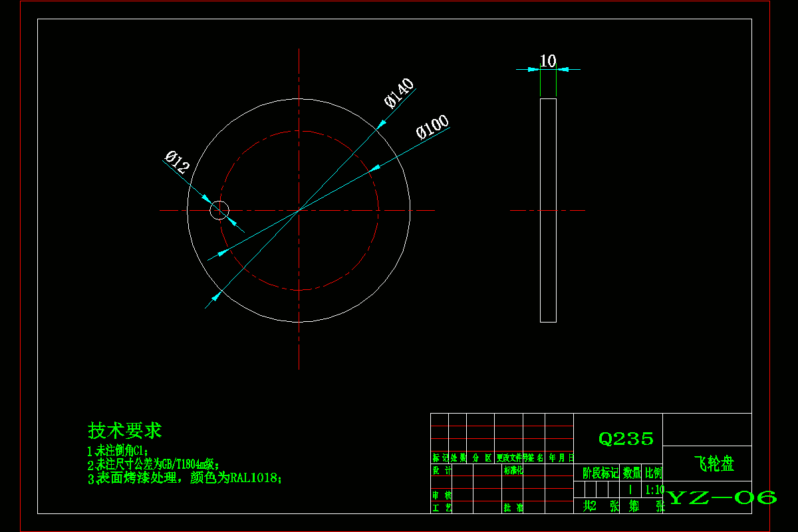Screen dimensions: 798x532
Task: Click the 审核 label in title block
Action: click(442, 495)
